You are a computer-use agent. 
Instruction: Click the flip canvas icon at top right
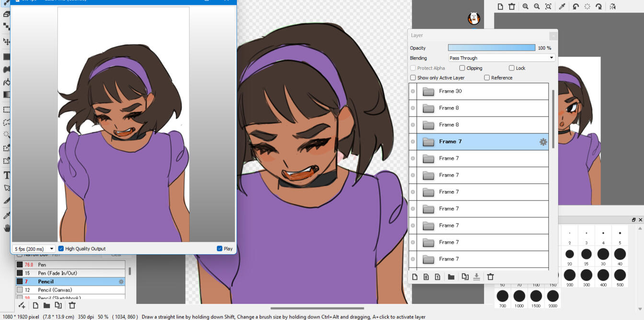point(613,7)
